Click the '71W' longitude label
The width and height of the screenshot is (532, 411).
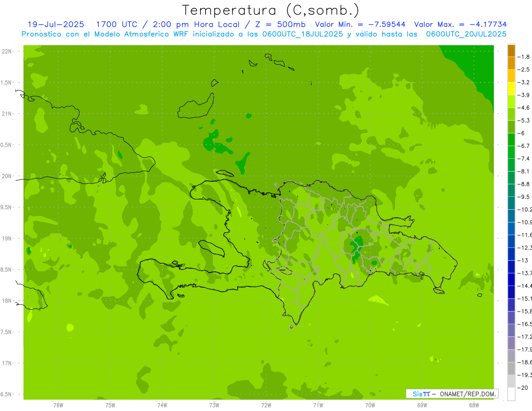[318, 405]
